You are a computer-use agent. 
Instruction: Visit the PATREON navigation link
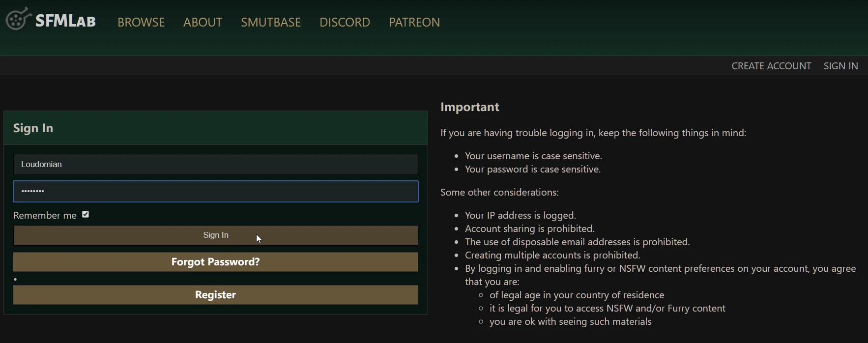pos(414,22)
